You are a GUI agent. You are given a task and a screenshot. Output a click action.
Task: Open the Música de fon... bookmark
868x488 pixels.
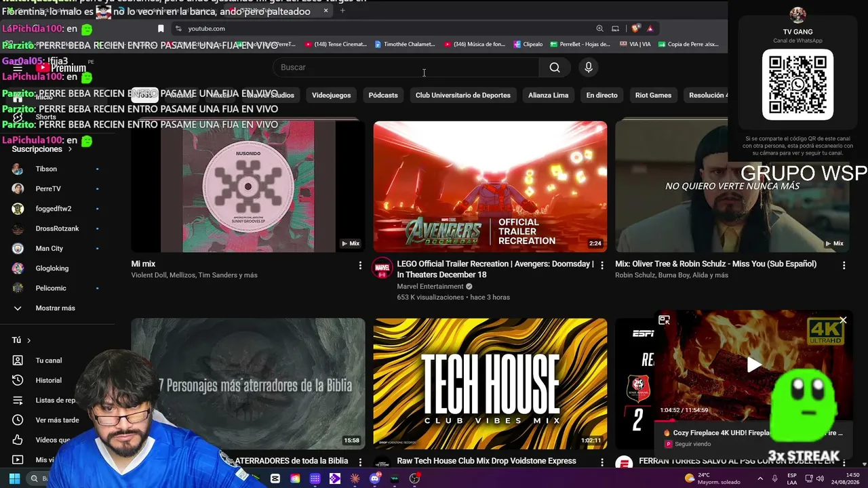pos(475,45)
